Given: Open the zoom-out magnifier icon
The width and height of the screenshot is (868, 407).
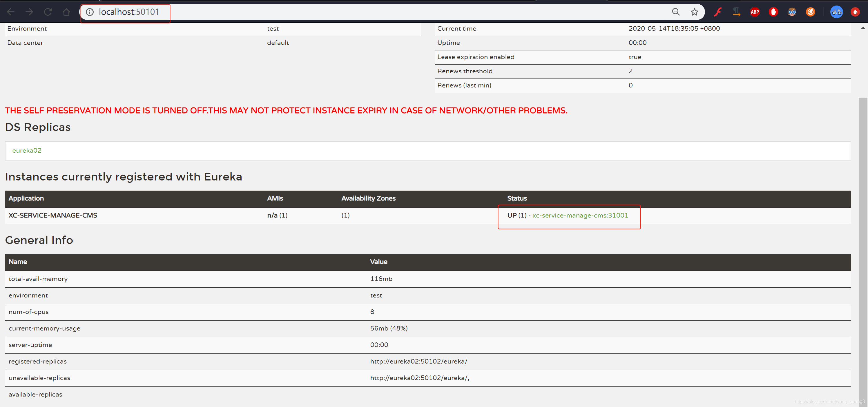Looking at the screenshot, I should pyautogui.click(x=676, y=12).
